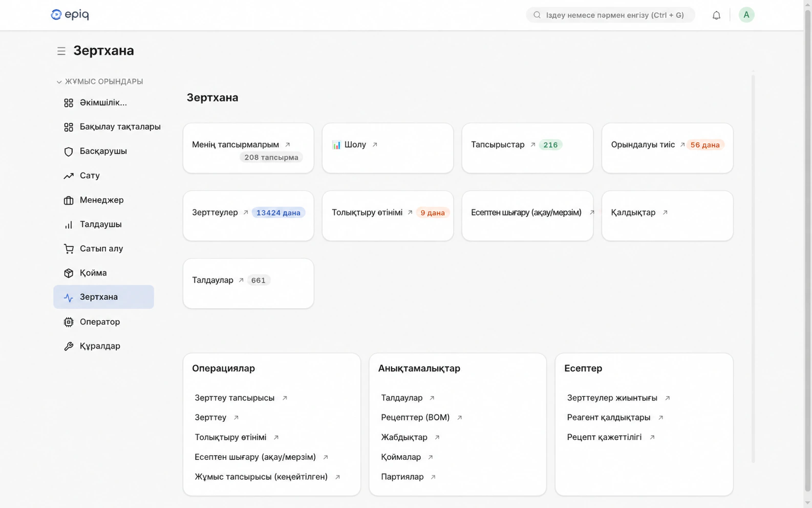Image resolution: width=812 pixels, height=508 pixels.
Task: Open the notifications bell
Action: point(716,15)
